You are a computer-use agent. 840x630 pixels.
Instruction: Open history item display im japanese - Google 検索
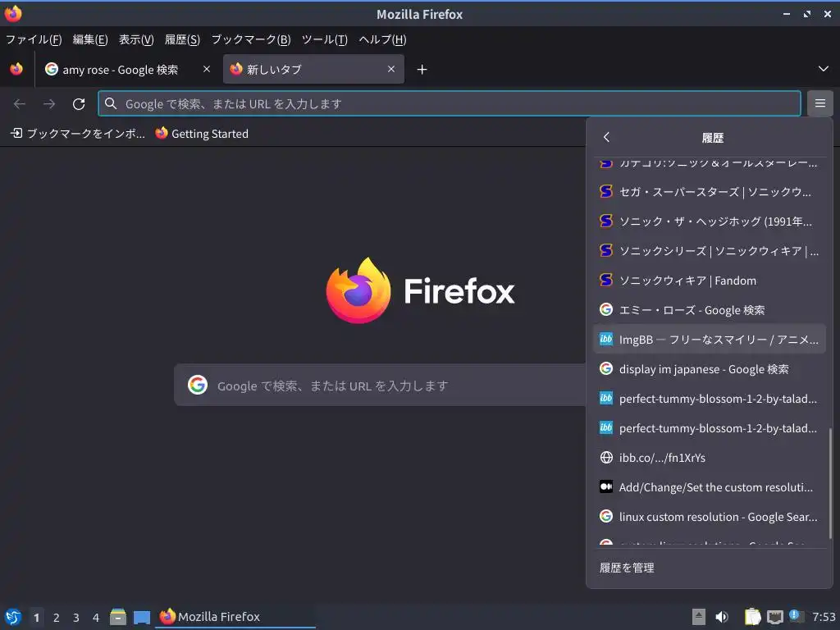click(710, 369)
